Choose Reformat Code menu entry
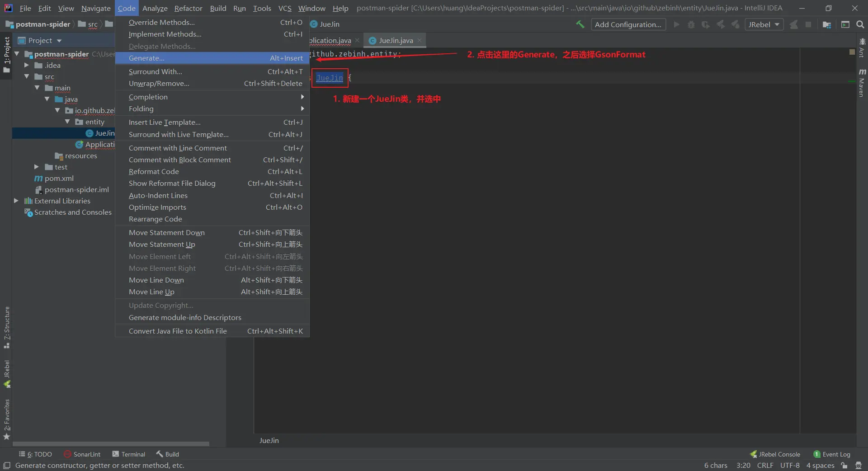This screenshot has width=868, height=471. click(212, 171)
